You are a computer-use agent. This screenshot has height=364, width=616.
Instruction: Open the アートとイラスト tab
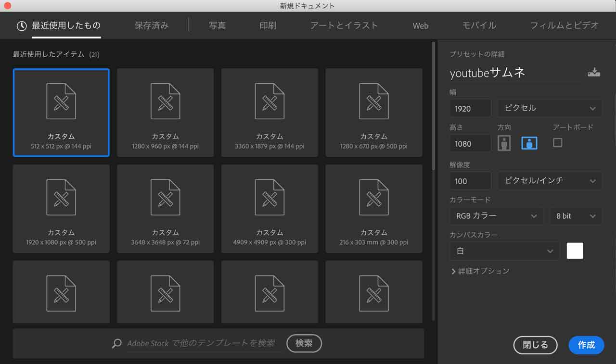tap(344, 25)
